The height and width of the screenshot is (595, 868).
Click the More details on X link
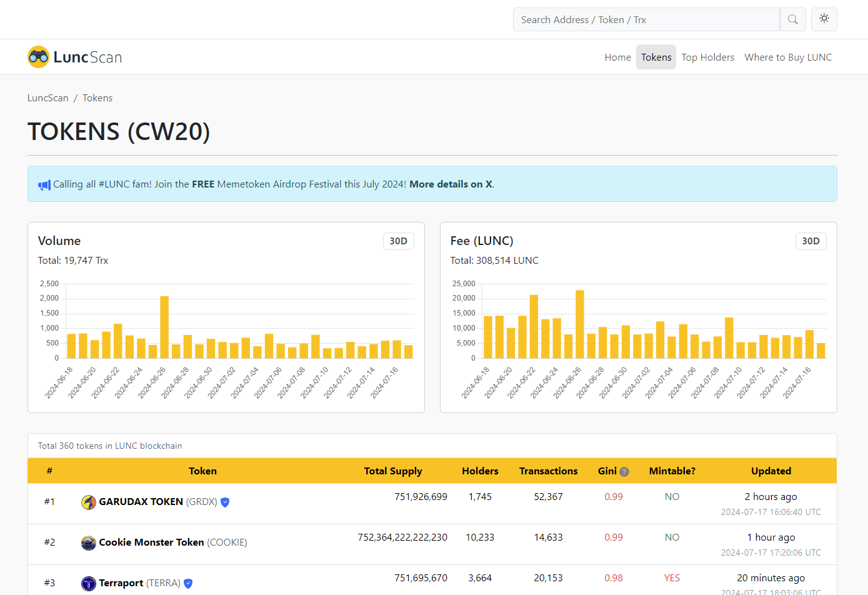point(451,184)
